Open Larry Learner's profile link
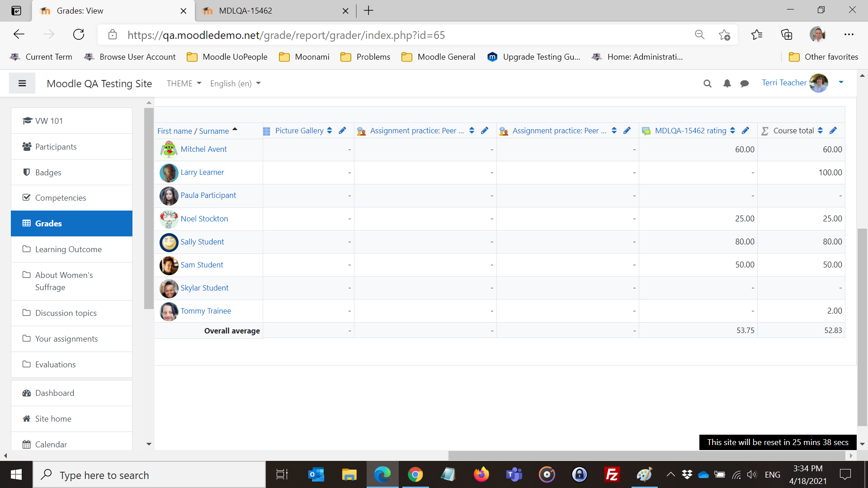Screen dimensions: 868x488 202,172
